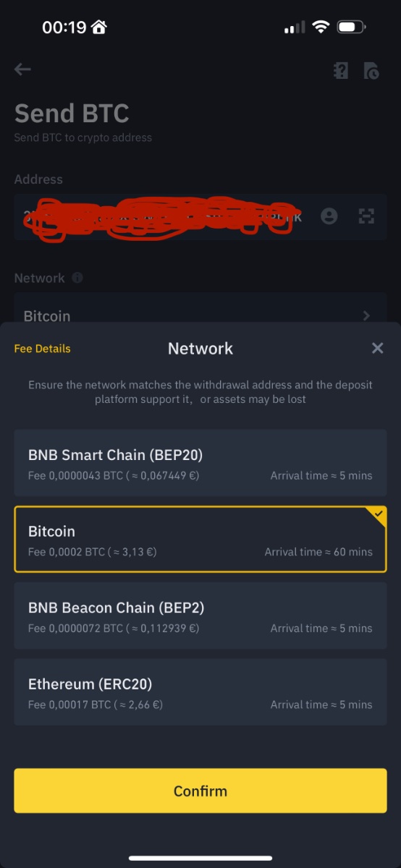Tap the bottom home indicator bar
The image size is (401, 868).
[x=200, y=858]
